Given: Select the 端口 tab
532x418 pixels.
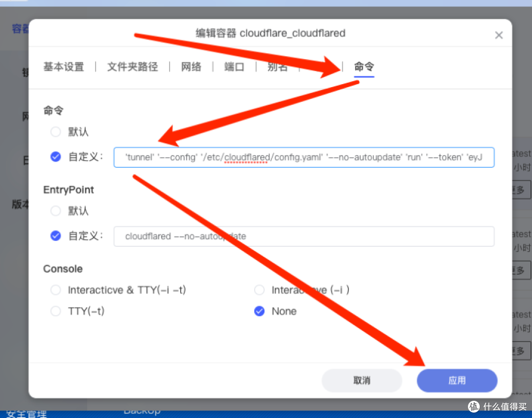Looking at the screenshot, I should pos(233,66).
